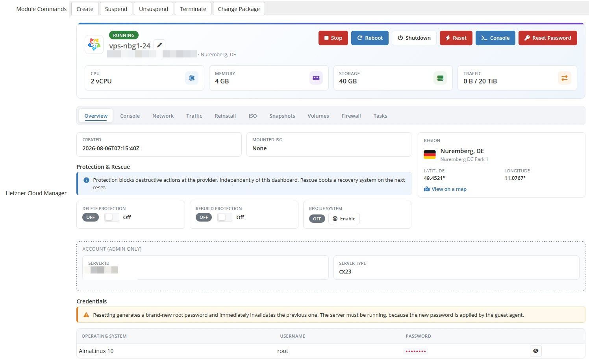589x364 pixels.
Task: Reveal password with the eye icon
Action: coord(535,351)
